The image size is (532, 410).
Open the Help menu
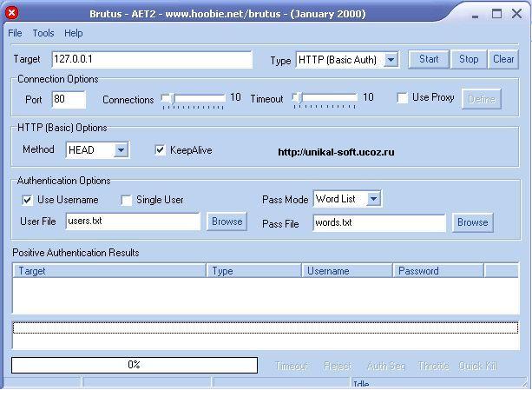(74, 33)
